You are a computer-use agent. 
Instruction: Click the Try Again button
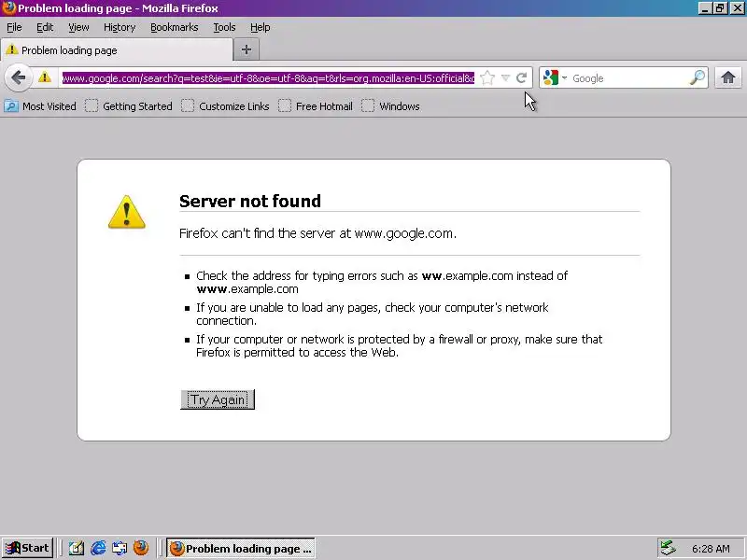pos(218,399)
